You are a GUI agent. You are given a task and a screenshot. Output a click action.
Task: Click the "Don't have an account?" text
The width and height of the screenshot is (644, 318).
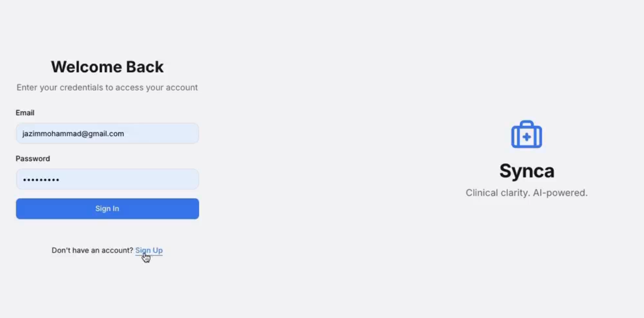click(x=92, y=250)
